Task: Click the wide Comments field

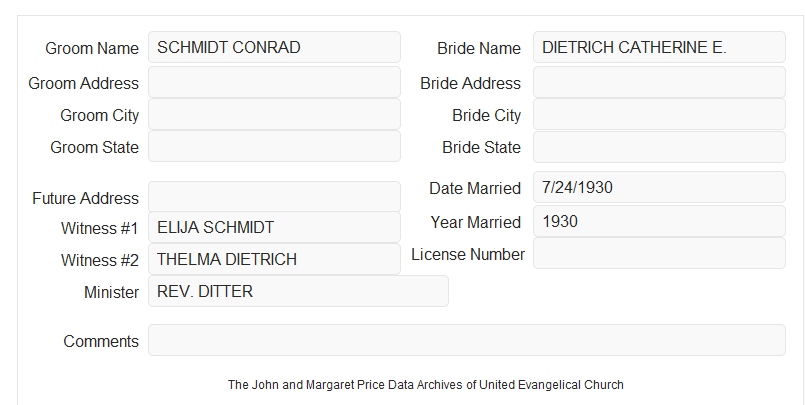Action: click(467, 340)
